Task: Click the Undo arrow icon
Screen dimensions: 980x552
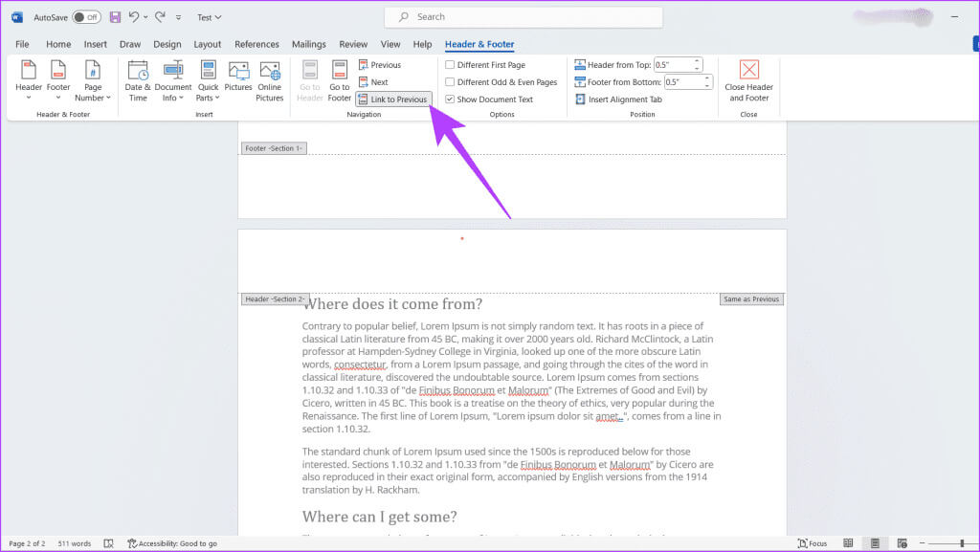Action: click(x=134, y=17)
